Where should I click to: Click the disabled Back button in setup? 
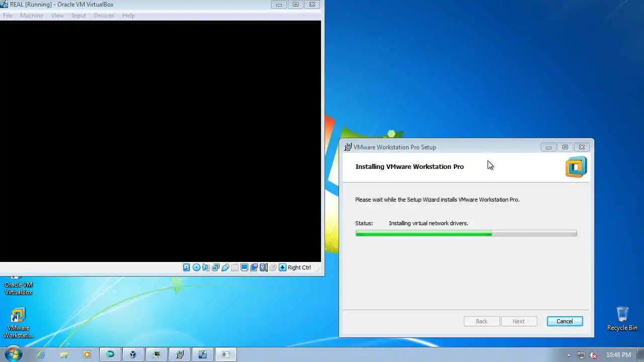point(481,321)
